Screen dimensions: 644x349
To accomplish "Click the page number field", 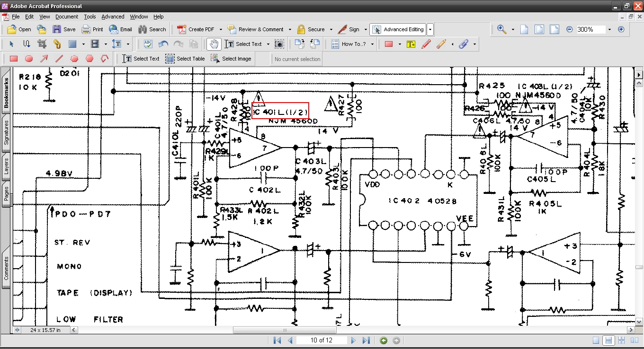I will pos(322,340).
